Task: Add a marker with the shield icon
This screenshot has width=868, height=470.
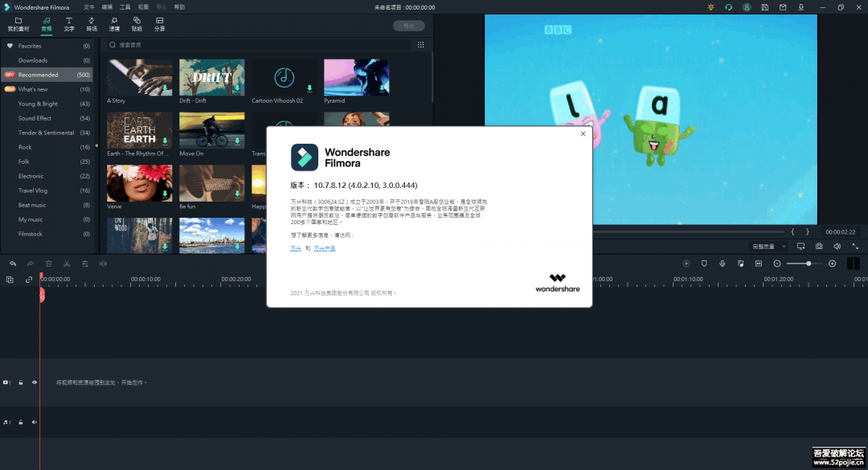Action: click(704, 264)
